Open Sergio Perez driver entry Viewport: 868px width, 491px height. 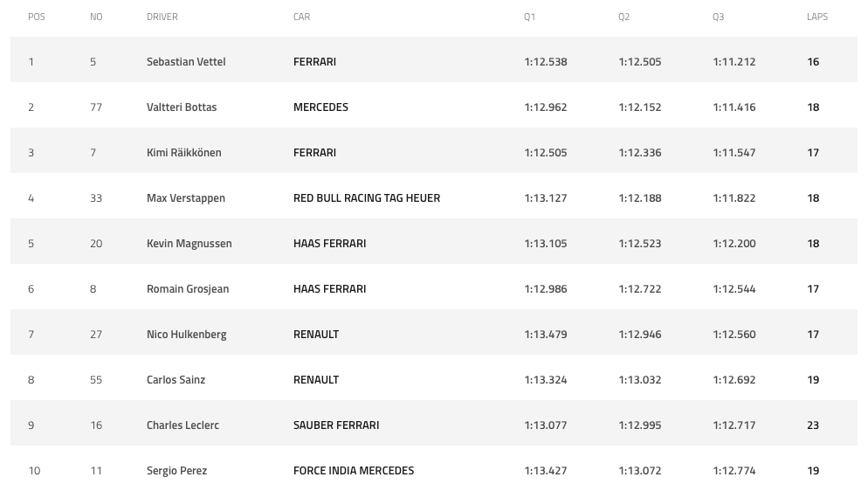176,471
